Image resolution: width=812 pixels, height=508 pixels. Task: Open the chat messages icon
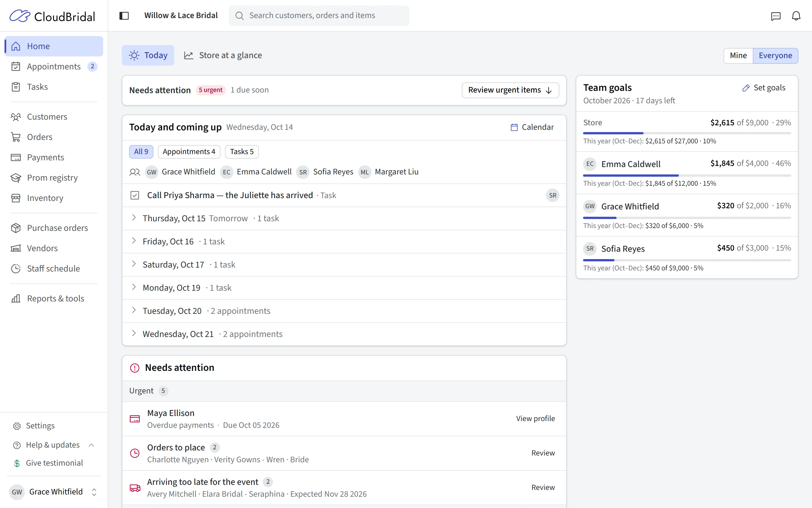(775, 16)
